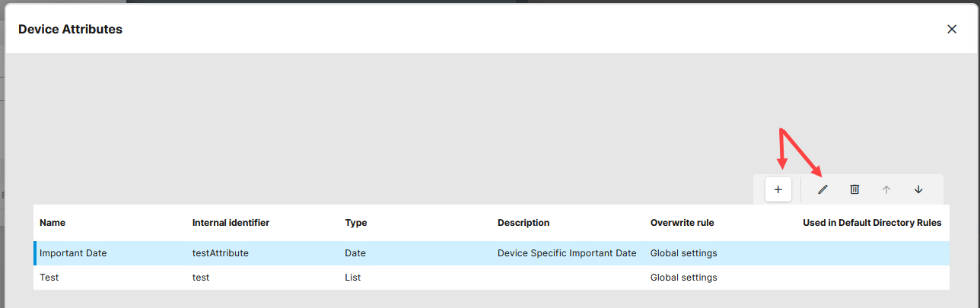Click the Used in Default Directory Rules header
Screen dimensions: 980x308
pos(872,223)
